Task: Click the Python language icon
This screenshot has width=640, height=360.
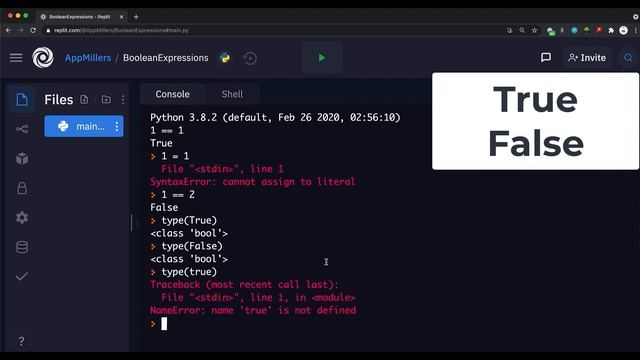Action: tap(225, 58)
